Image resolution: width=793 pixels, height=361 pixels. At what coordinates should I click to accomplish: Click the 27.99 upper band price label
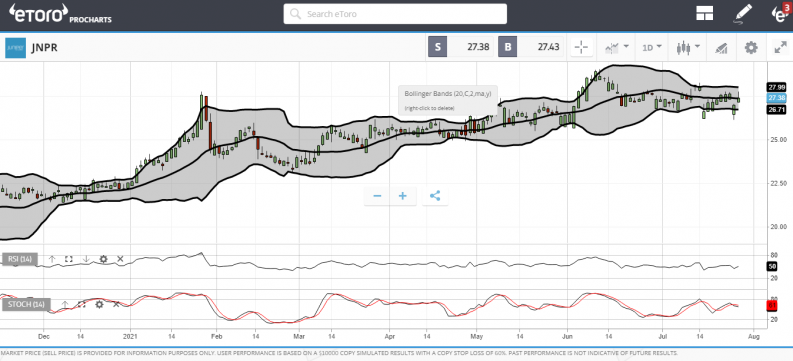coord(776,86)
